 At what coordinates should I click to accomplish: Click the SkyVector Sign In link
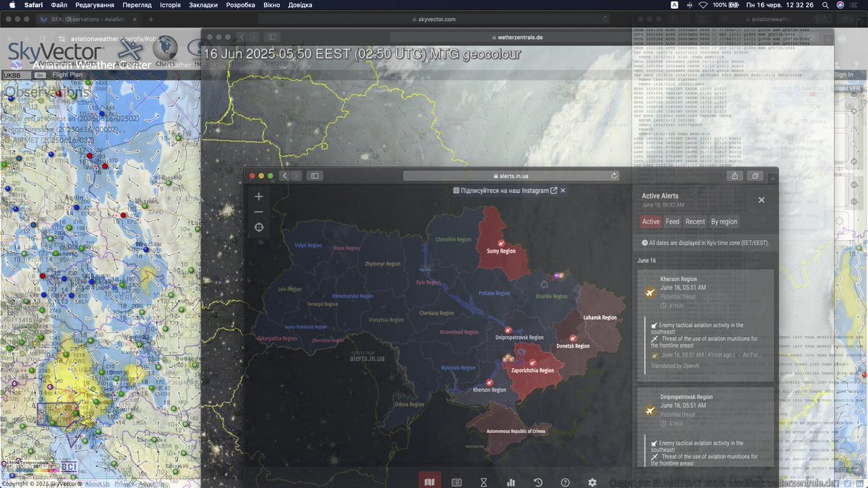843,74
